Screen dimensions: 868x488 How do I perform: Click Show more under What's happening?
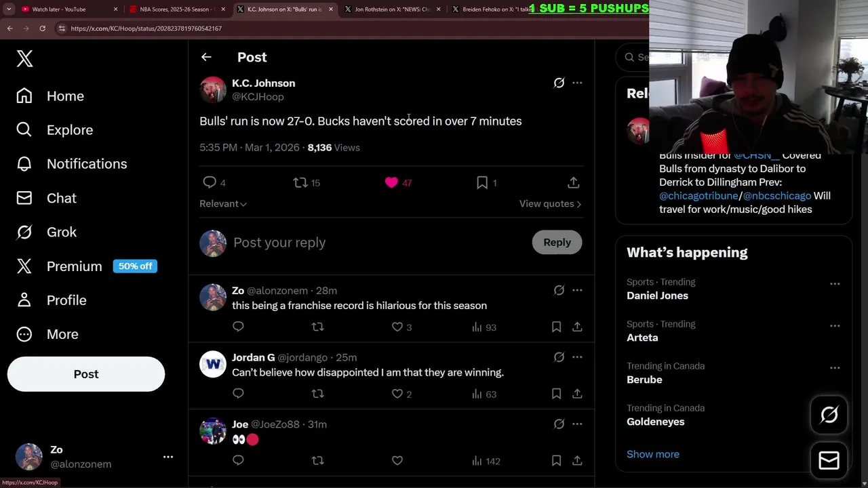[x=652, y=454]
